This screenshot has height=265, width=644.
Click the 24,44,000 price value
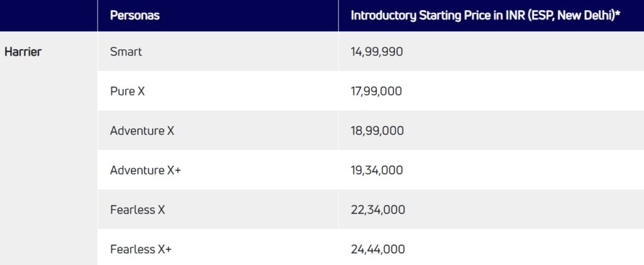pyautogui.click(x=378, y=250)
